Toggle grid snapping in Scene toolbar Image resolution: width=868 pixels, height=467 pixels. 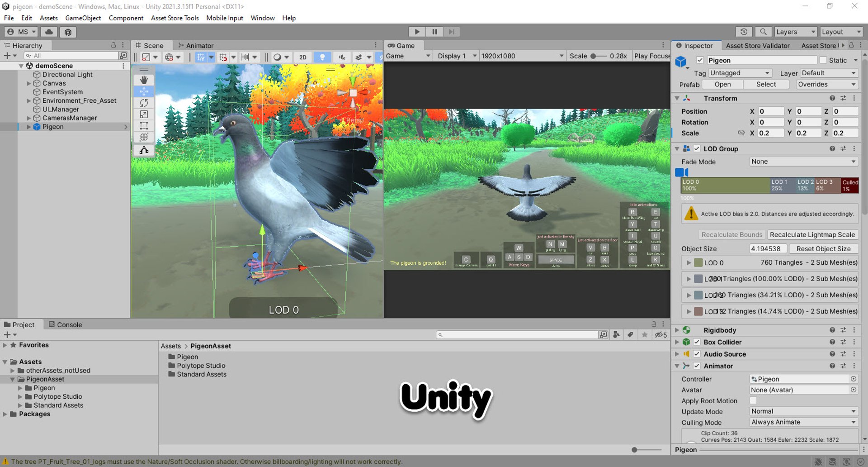click(201, 57)
